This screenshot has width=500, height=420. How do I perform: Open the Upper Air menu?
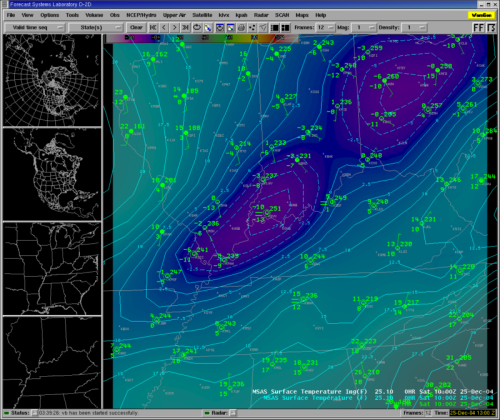174,15
